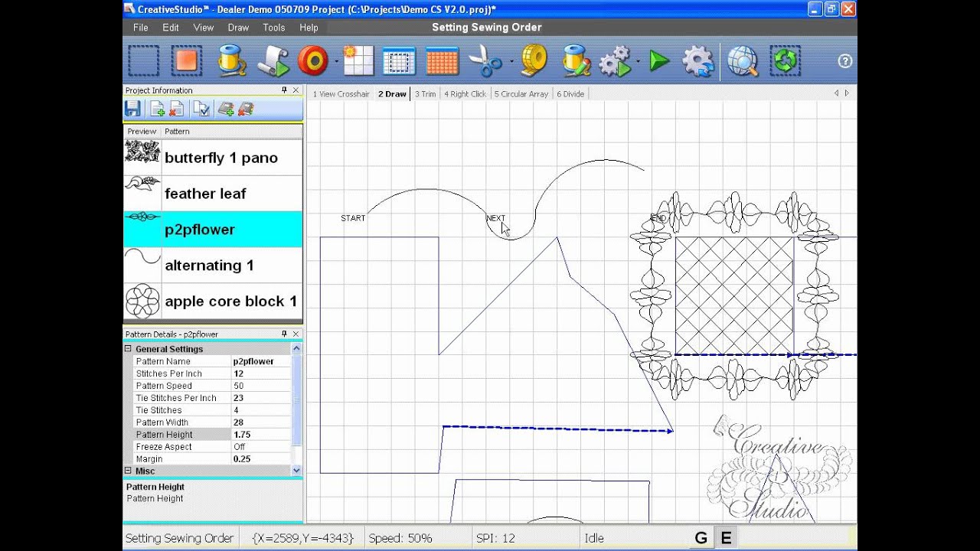Collapse the General Settings section
980x551 pixels.
[129, 349]
